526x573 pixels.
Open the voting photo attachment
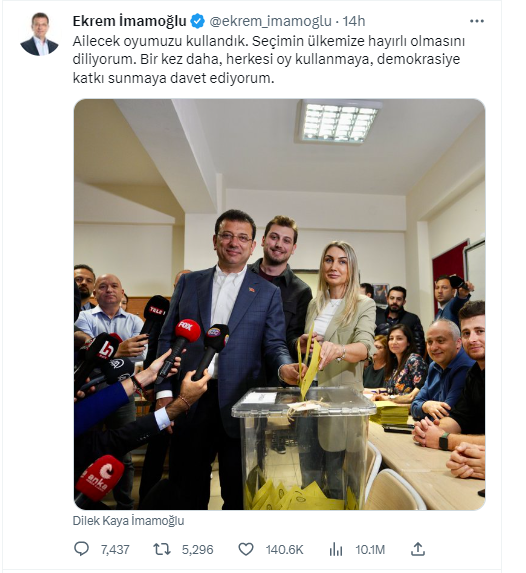pyautogui.click(x=280, y=304)
